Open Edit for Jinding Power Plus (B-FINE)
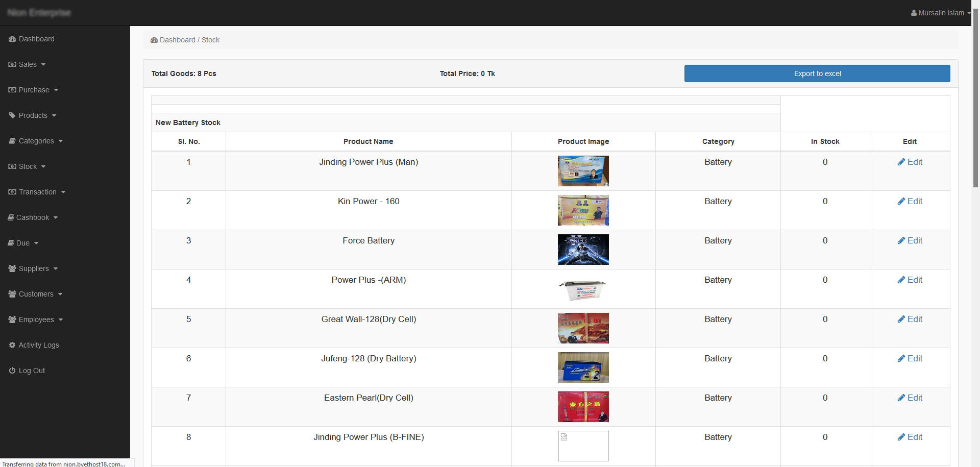Screen dimensions: 980x467 pyautogui.click(x=910, y=437)
